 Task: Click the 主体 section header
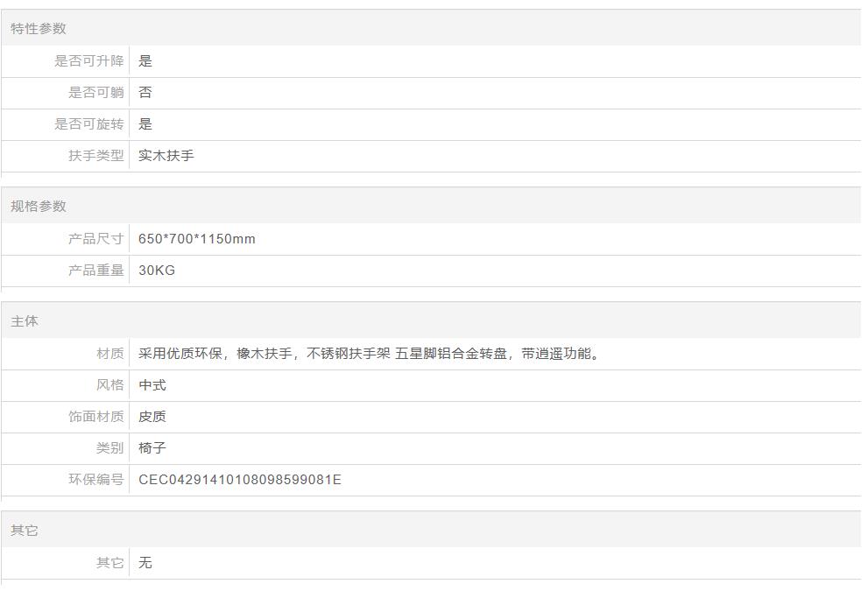coord(25,321)
